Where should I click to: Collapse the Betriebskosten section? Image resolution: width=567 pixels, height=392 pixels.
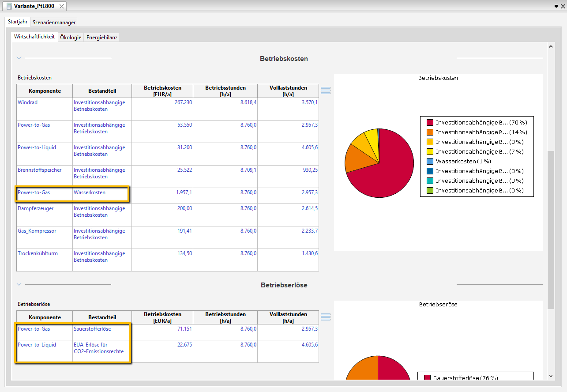coord(19,58)
